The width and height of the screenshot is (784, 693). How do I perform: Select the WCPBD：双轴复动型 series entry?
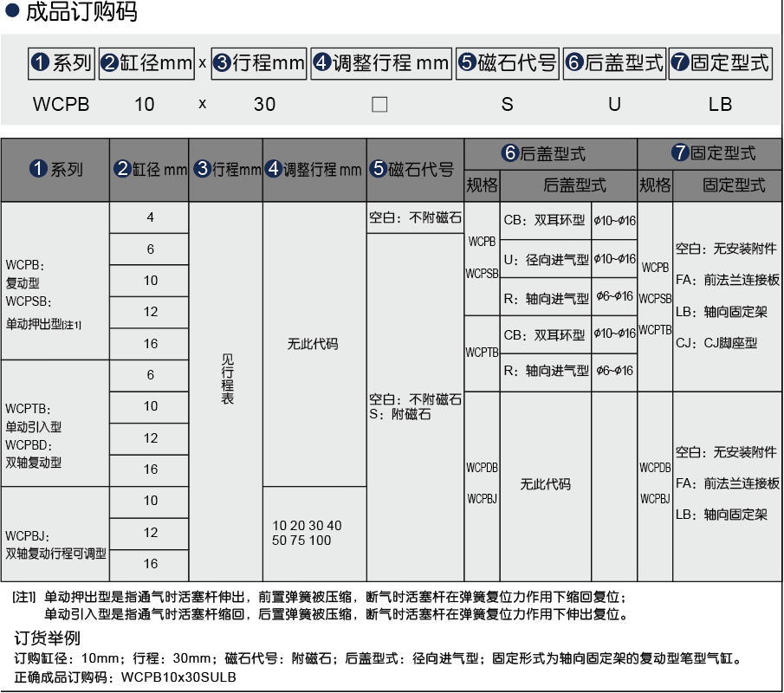pos(33,454)
